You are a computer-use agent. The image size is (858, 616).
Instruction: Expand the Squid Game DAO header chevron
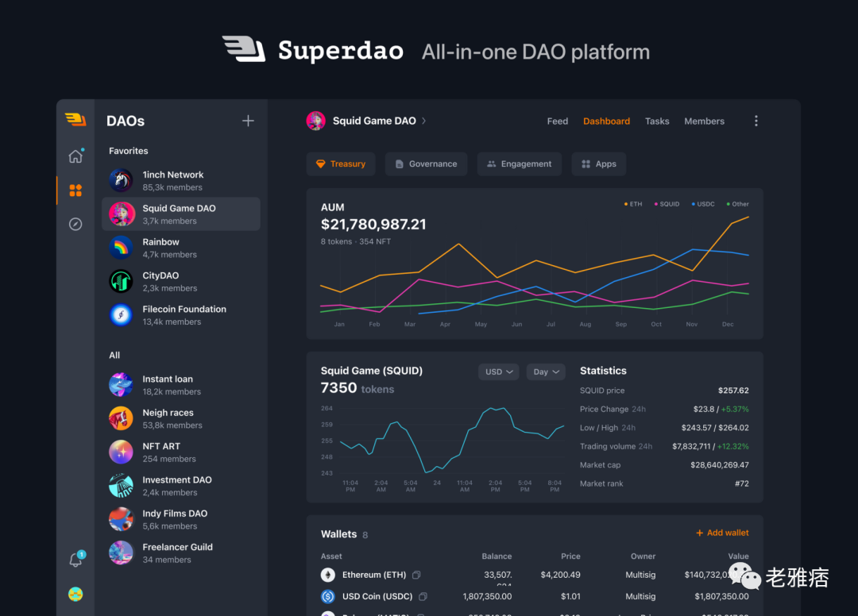point(424,121)
